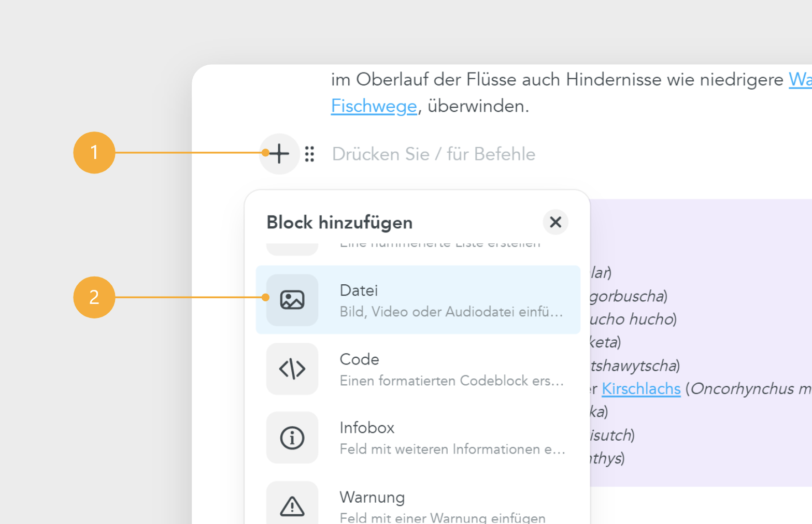
Task: Click the orange step 1 marker
Action: click(94, 153)
